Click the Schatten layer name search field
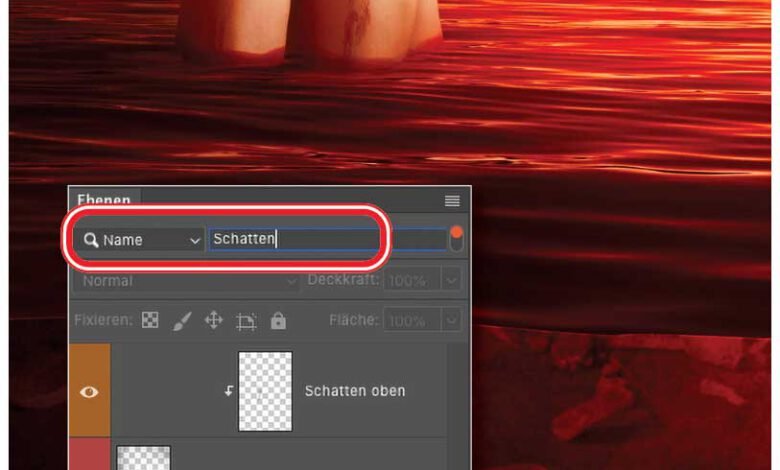The height and width of the screenshot is (470, 780). tap(327, 239)
